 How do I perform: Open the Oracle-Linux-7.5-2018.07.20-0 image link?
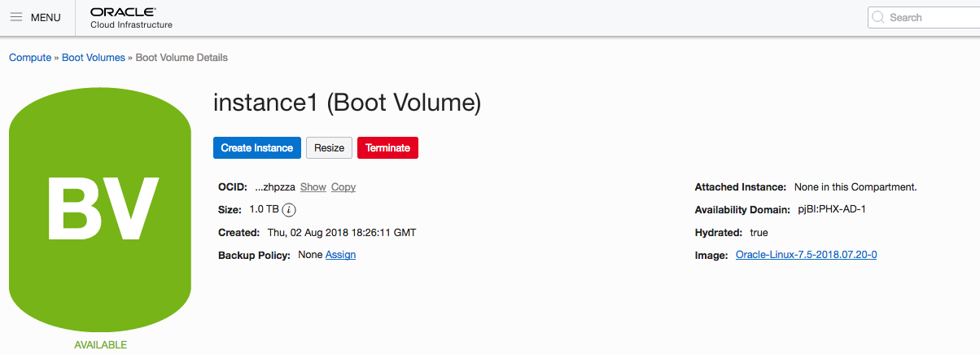(x=806, y=255)
